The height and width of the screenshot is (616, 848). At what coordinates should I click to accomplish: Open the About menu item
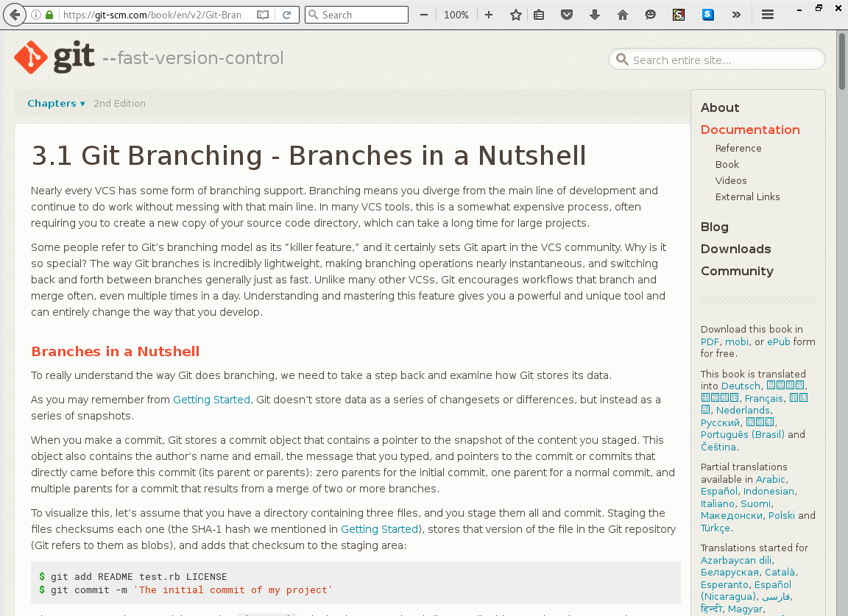[x=720, y=107]
